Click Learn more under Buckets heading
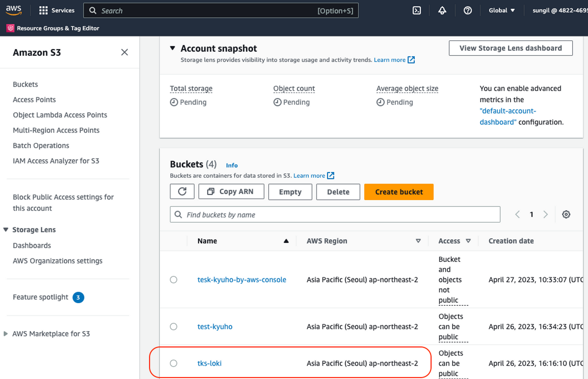This screenshot has width=588, height=379. [x=309, y=175]
